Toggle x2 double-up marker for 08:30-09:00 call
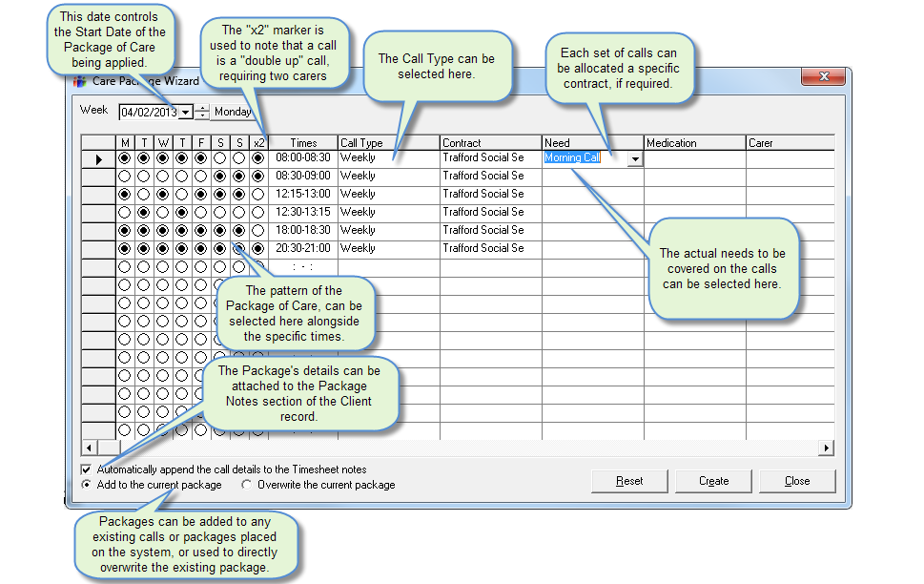This screenshot has height=584, width=924. [258, 177]
